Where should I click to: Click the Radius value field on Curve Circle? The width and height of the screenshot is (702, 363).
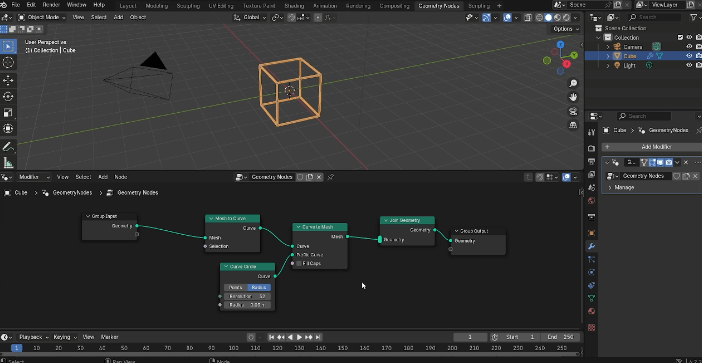247,305
